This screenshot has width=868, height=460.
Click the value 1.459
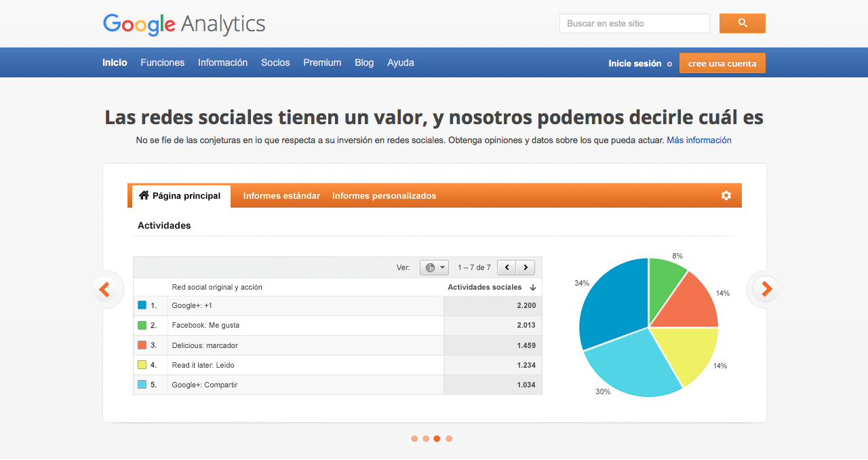pyautogui.click(x=526, y=345)
